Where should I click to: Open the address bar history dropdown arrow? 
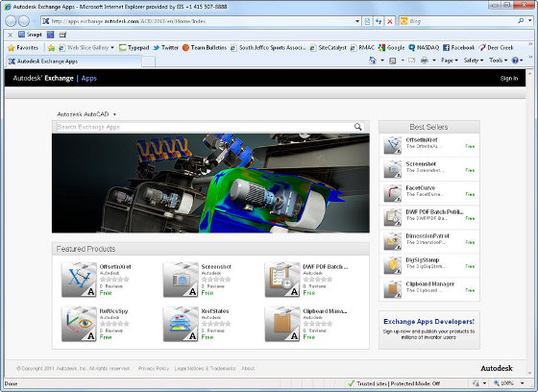[x=357, y=21]
